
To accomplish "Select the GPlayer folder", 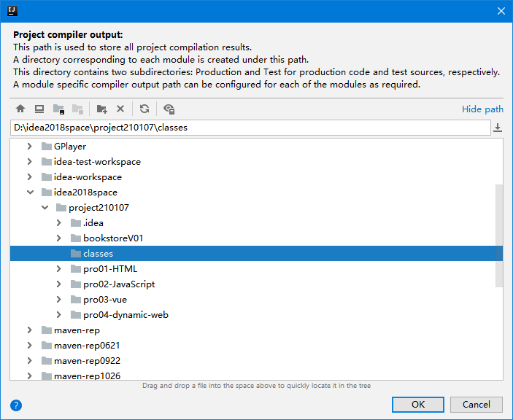I will (69, 147).
